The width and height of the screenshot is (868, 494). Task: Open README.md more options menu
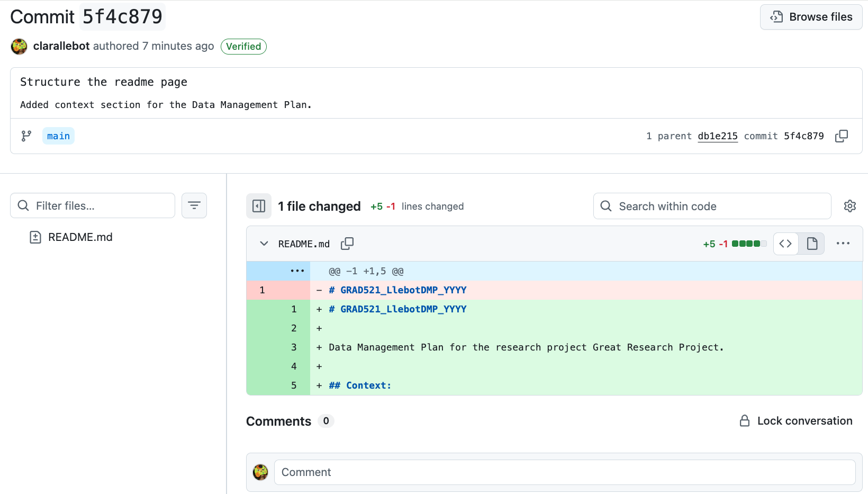point(843,244)
